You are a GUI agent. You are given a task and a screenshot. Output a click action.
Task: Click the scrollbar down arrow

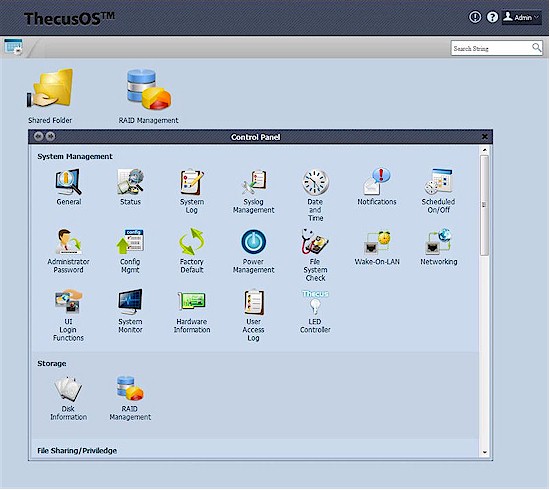[485, 452]
